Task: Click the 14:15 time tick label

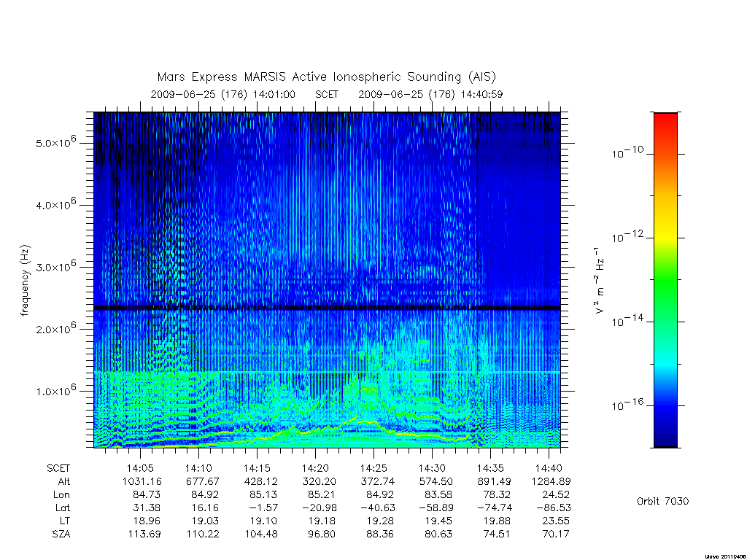Action: pos(257,469)
